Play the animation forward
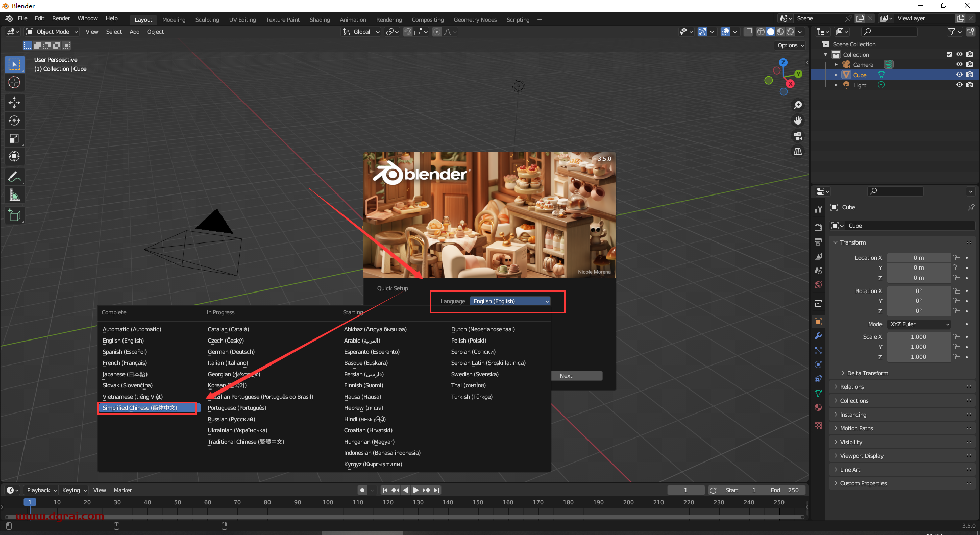The height and width of the screenshot is (535, 980). 416,490
